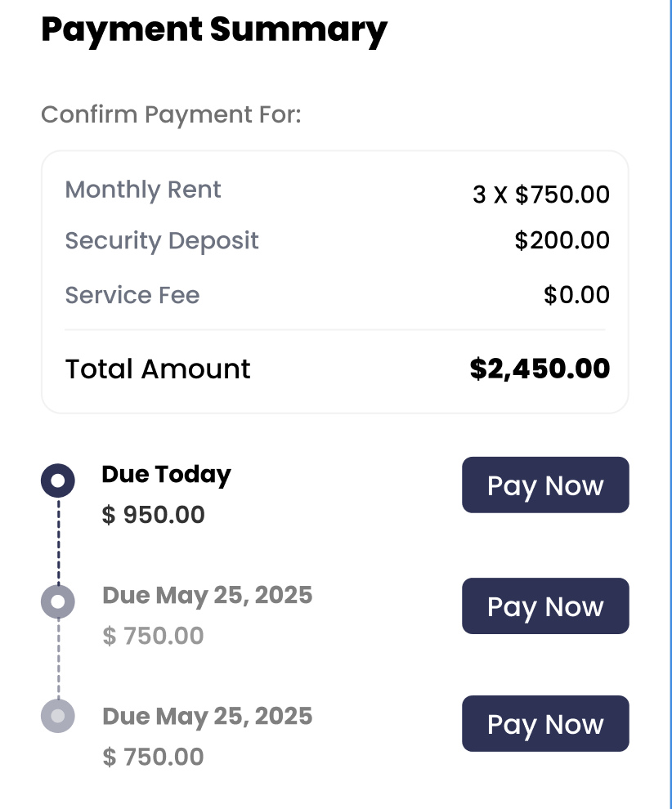Click the $2,450.00 total value

[540, 369]
